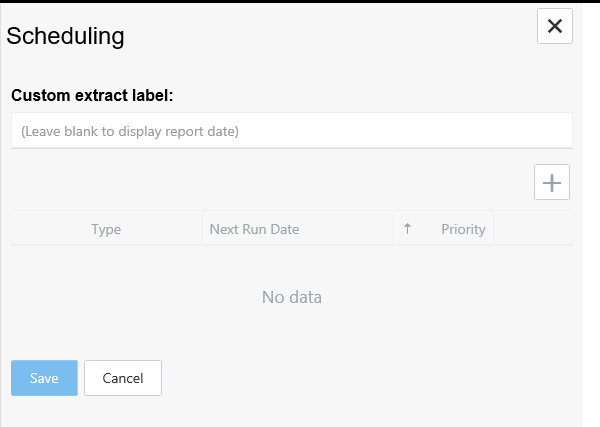Click the 'No data' message in the grid
600x427 pixels.
(x=292, y=297)
